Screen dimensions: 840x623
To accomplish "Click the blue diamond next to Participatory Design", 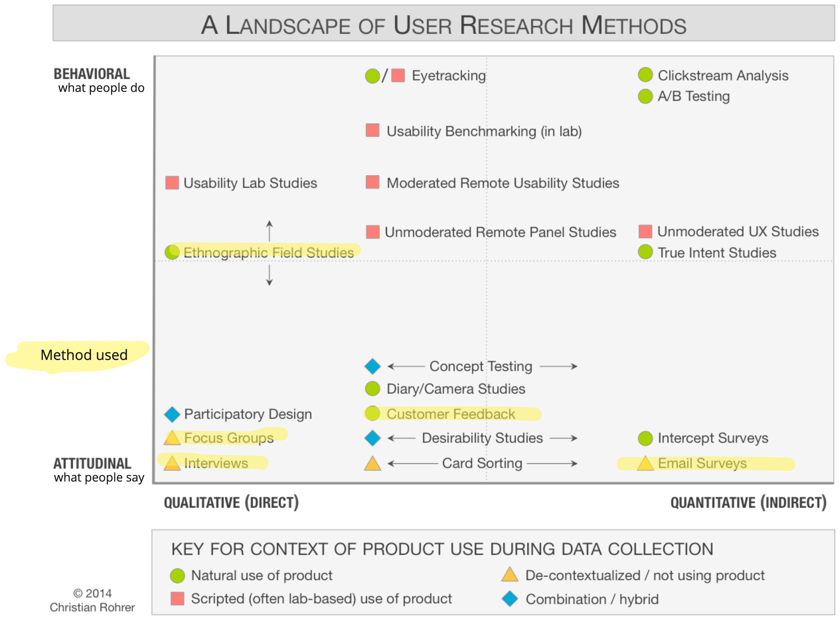I will point(172,414).
